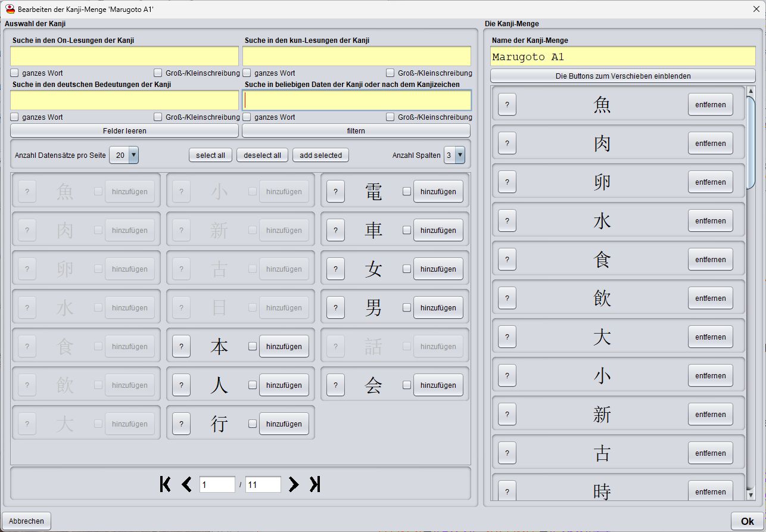Open '?' info for 魚 in Kanji-Menge
Image resolution: width=766 pixels, height=532 pixels.
click(506, 104)
